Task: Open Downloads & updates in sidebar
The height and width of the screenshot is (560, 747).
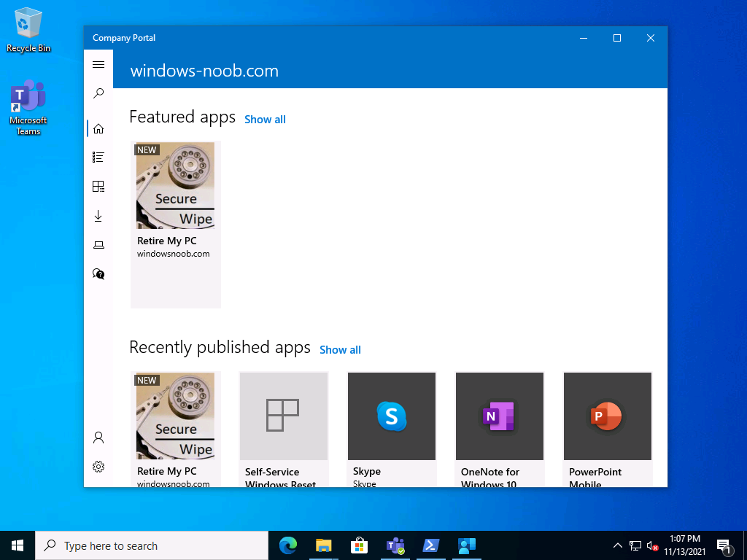Action: click(x=98, y=216)
